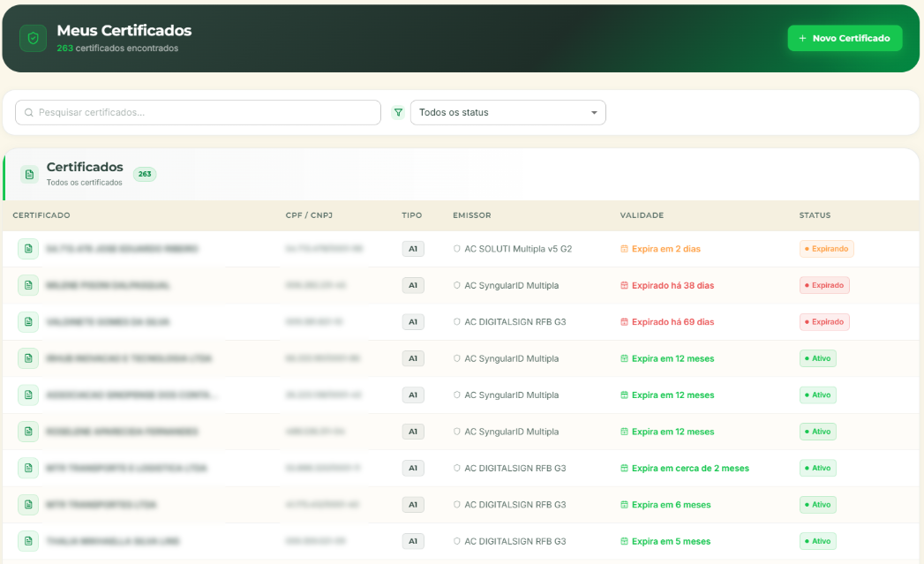Click the document icon next to the Certificados heading
This screenshot has height=564, width=924.
[x=29, y=175]
